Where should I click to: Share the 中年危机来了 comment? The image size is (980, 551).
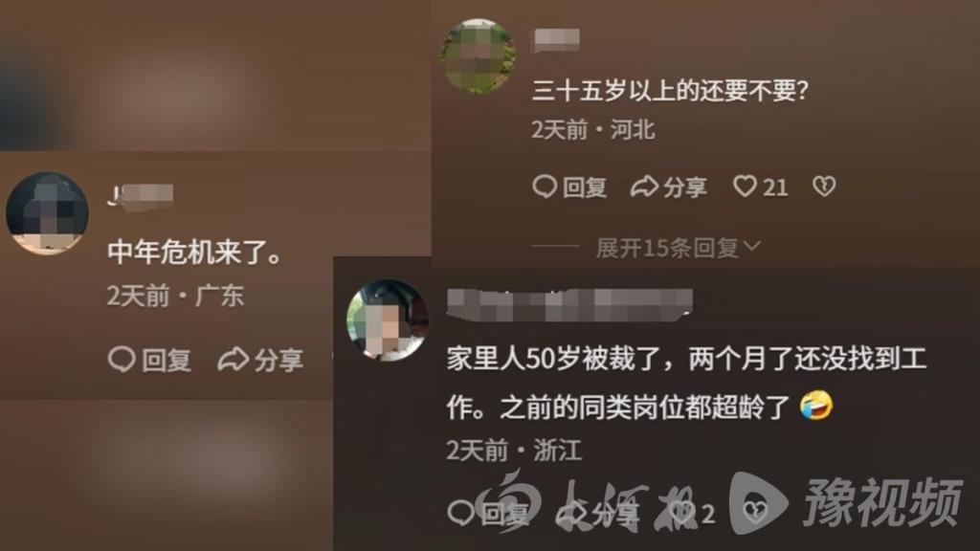click(x=260, y=360)
